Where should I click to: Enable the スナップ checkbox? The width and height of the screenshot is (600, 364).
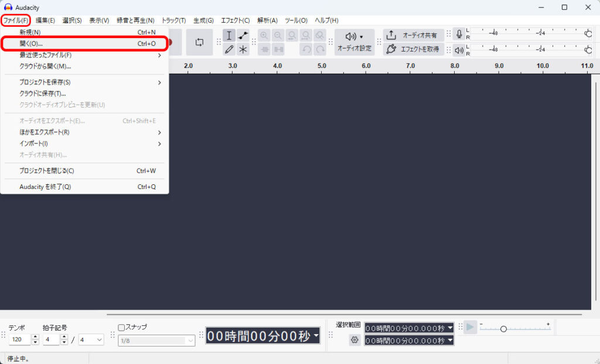pos(122,327)
